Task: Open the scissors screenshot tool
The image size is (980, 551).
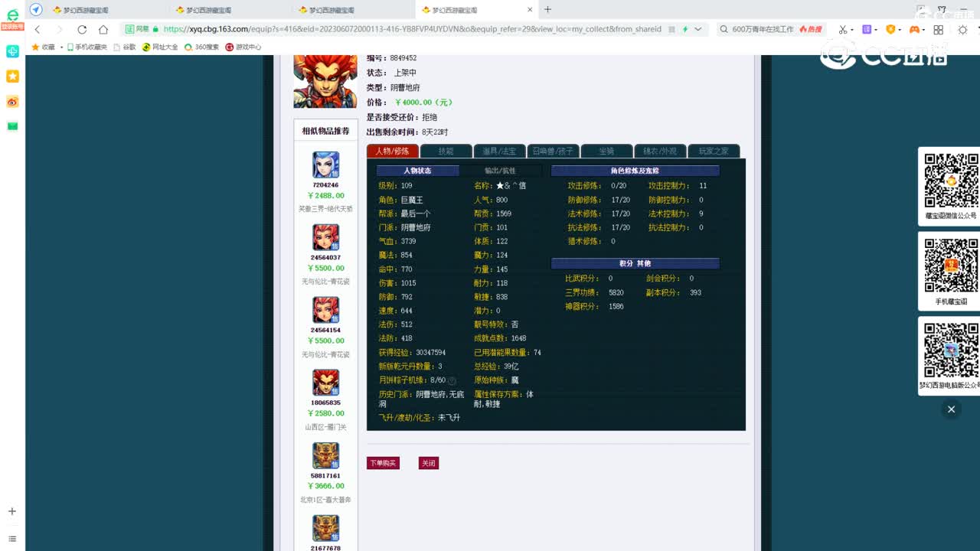Action: pyautogui.click(x=842, y=30)
